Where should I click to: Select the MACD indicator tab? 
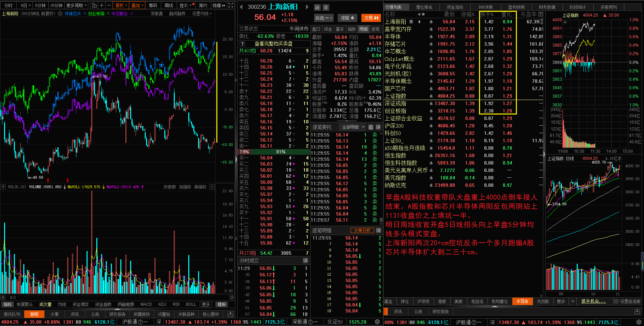pyautogui.click(x=146, y=304)
